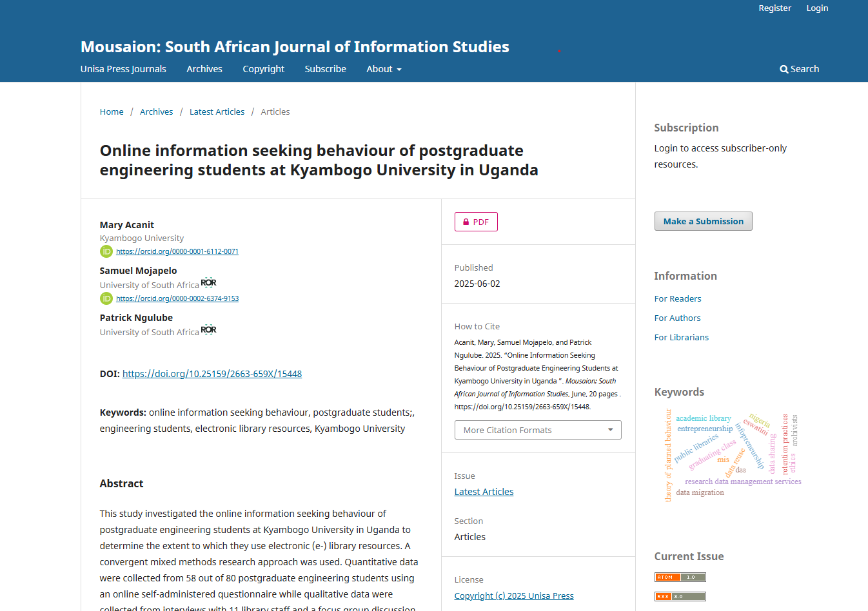Click 'entrepreneurship' keyword in cloud
The width and height of the screenshot is (868, 611).
(x=705, y=429)
